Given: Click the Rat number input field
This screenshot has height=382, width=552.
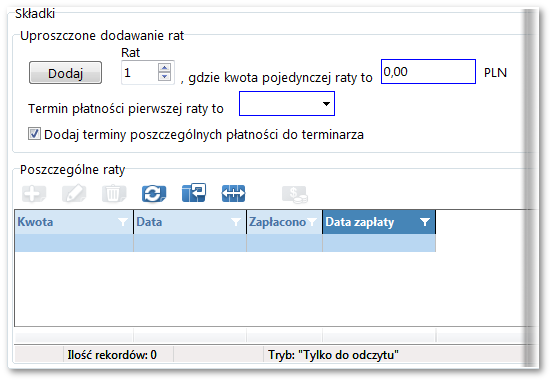Looking at the screenshot, I should 140,73.
